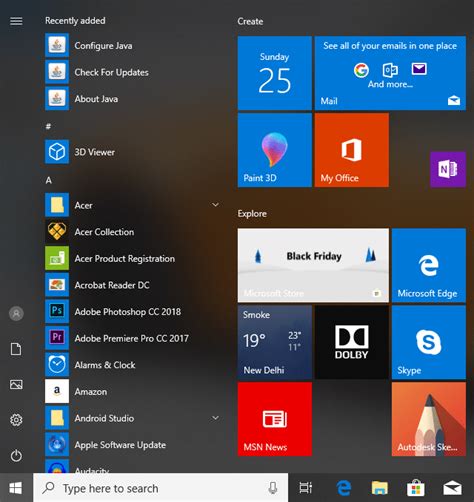Expand the Acer folder chevron
474x502 pixels.
216,205
